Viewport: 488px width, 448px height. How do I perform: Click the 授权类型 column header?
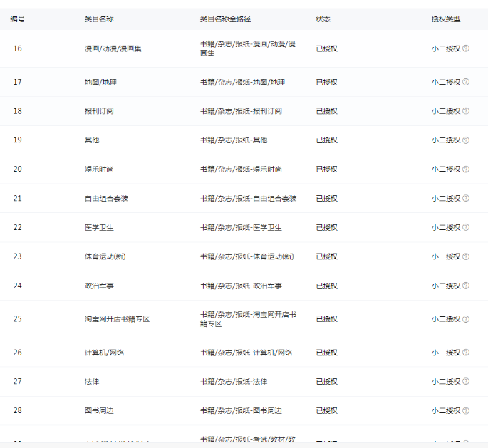[445, 19]
